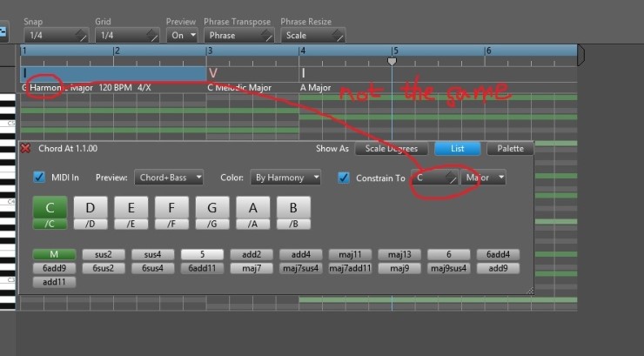Open the Phrase Transpose dropdown
This screenshot has height=356, width=644.
click(x=239, y=36)
